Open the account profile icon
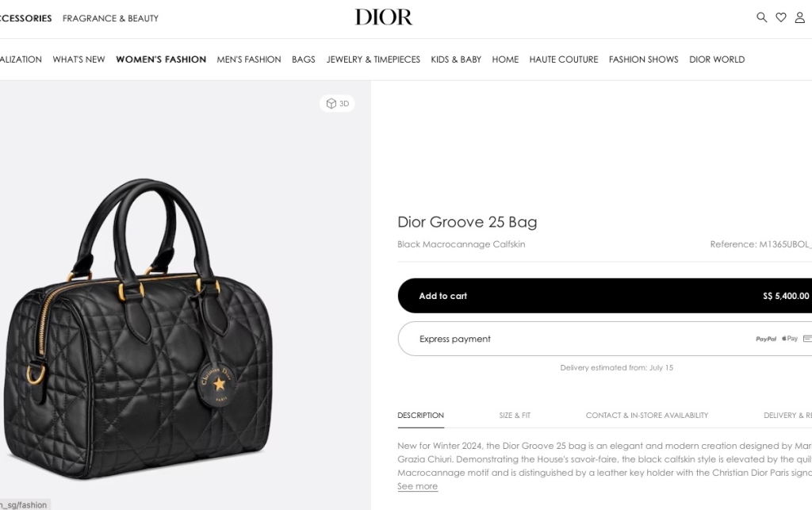The image size is (812, 510). pos(799,17)
